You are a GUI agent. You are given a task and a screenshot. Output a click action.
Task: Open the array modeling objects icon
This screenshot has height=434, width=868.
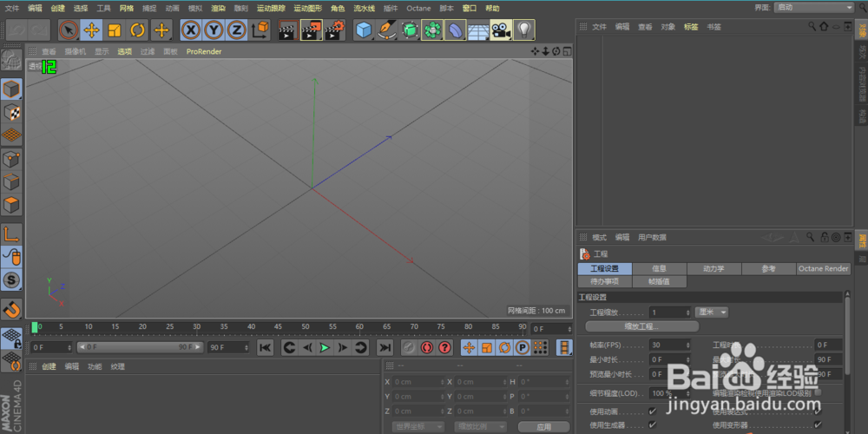click(x=431, y=30)
